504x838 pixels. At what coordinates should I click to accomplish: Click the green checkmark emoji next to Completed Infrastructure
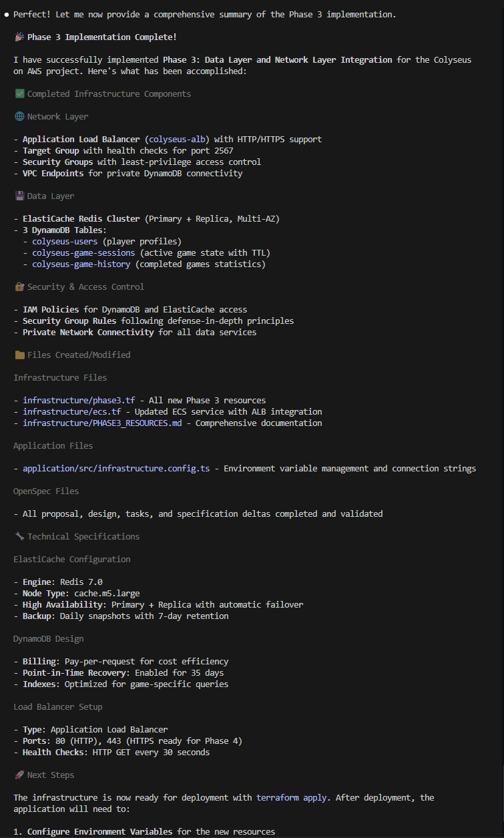(x=19, y=94)
